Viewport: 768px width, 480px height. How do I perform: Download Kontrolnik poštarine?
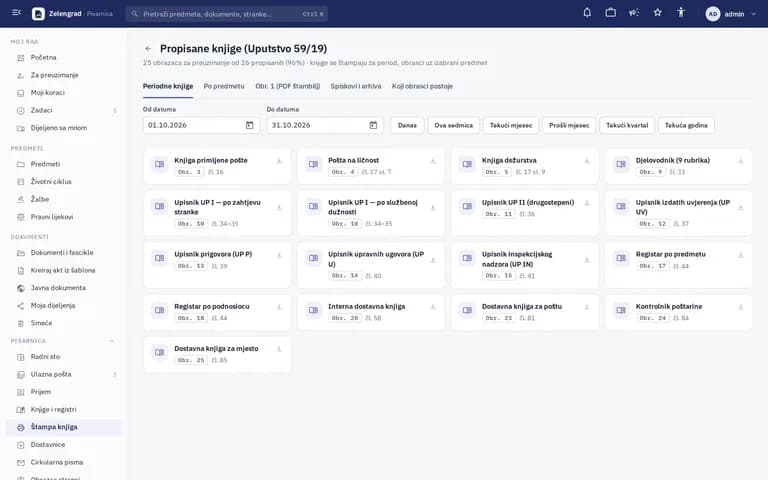click(x=741, y=307)
